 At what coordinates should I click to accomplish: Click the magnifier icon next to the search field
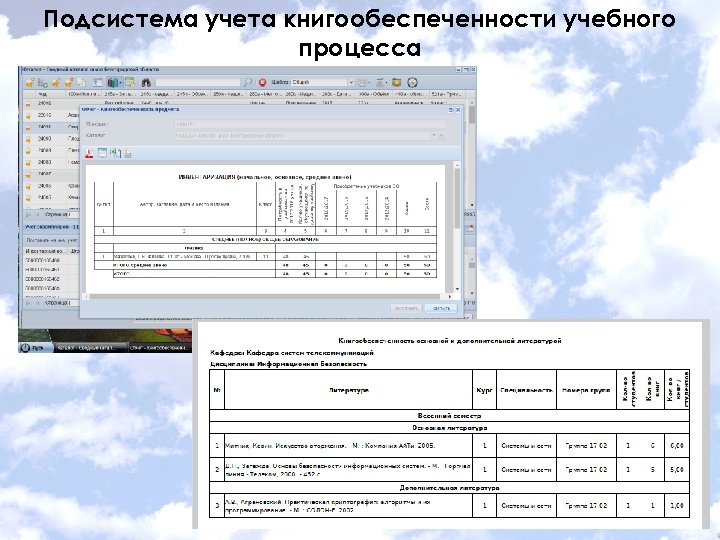pos(248,82)
